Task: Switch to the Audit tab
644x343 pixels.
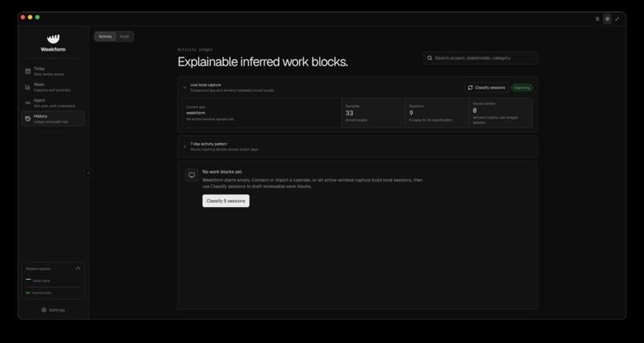Action: click(x=125, y=37)
